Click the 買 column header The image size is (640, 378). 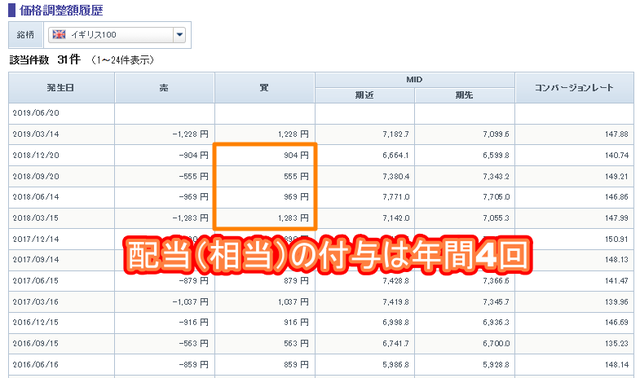(x=264, y=88)
